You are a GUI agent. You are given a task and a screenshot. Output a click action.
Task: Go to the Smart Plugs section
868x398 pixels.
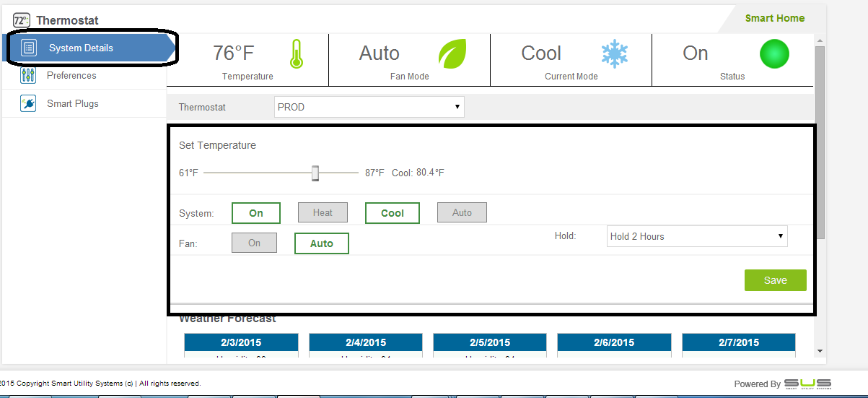pyautogui.click(x=72, y=104)
